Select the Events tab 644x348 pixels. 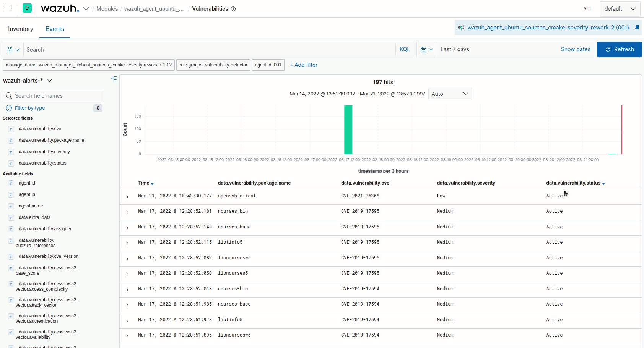[55, 29]
